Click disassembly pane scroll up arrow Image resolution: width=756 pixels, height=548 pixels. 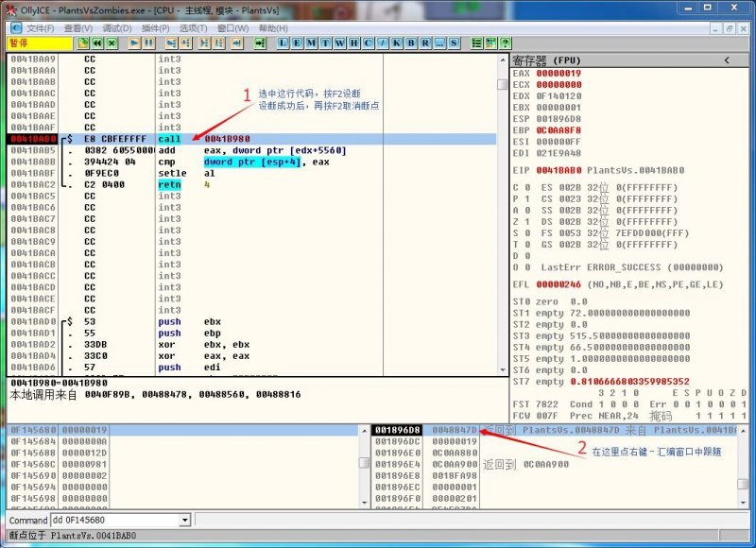tap(503, 60)
